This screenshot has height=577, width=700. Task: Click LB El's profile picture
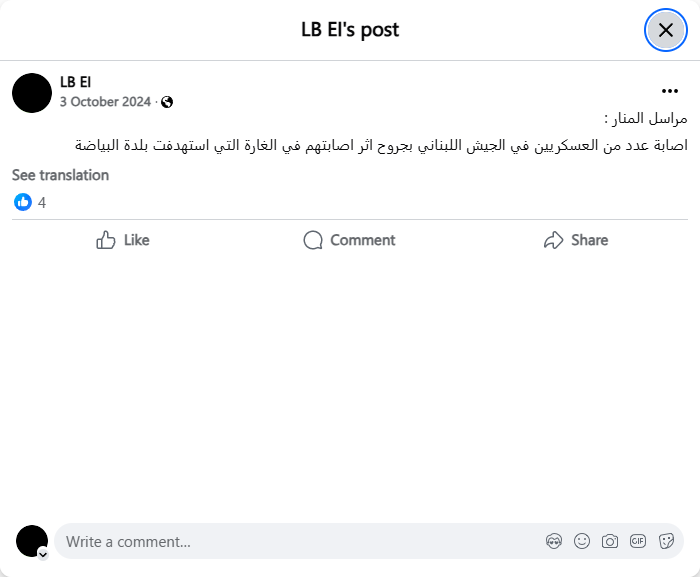[32, 92]
